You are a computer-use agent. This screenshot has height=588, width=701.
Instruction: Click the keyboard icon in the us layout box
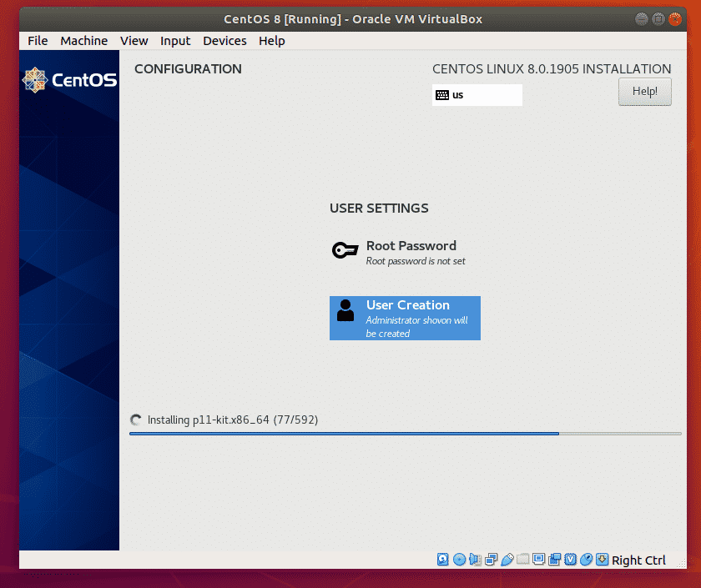coord(442,95)
